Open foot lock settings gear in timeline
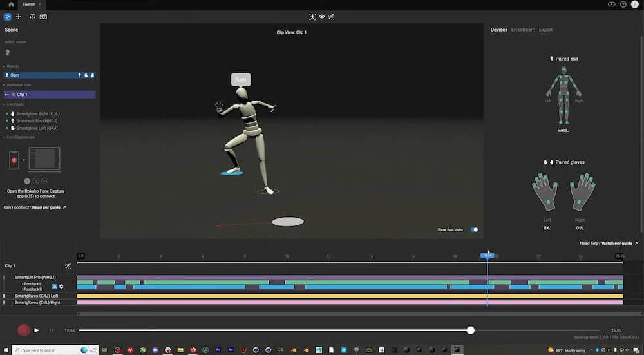644x355 pixels. pos(62,286)
